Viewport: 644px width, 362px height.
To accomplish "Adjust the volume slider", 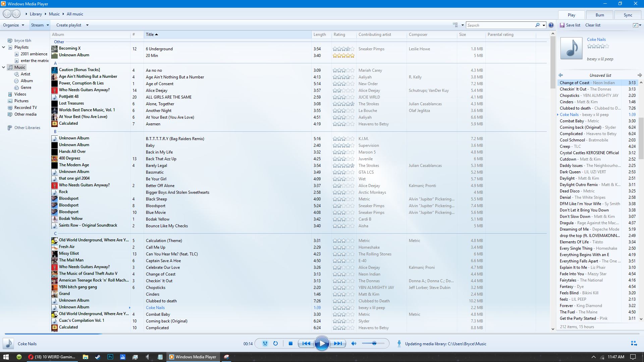I will click(x=374, y=343).
